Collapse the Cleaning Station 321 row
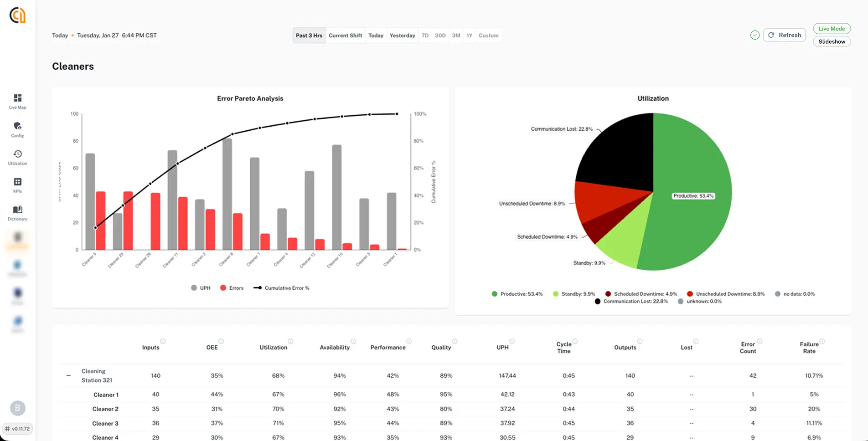Screen dimensions: 868x441 (x=68, y=375)
